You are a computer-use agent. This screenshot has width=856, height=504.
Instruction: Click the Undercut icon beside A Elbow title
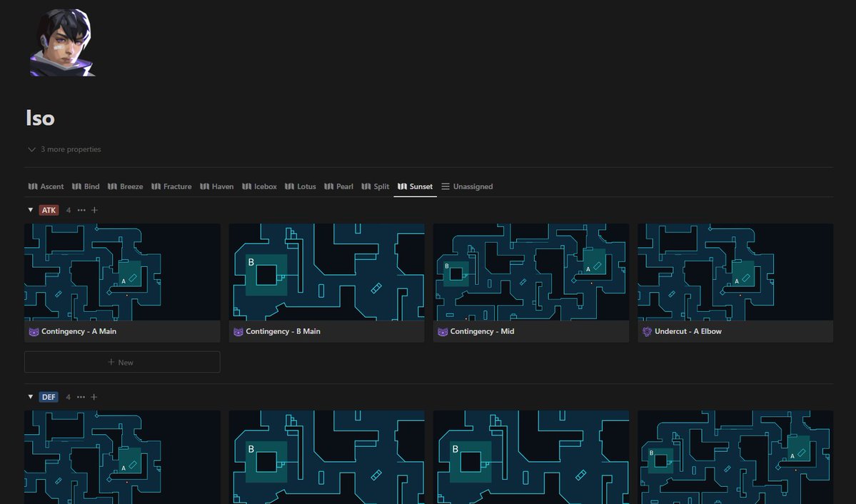[x=647, y=331]
